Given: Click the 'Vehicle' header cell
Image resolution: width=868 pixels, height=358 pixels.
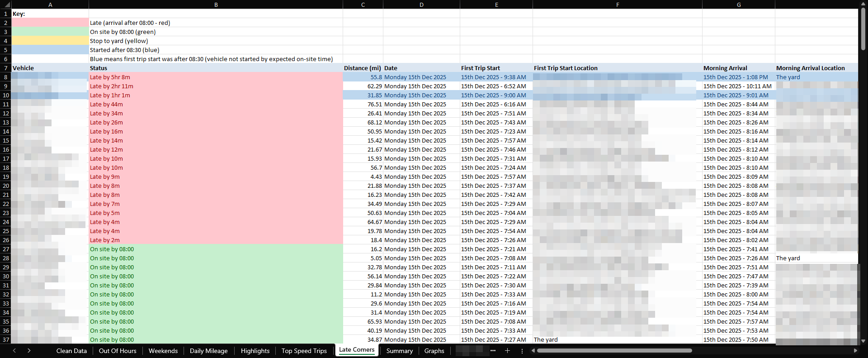Looking at the screenshot, I should point(50,68).
